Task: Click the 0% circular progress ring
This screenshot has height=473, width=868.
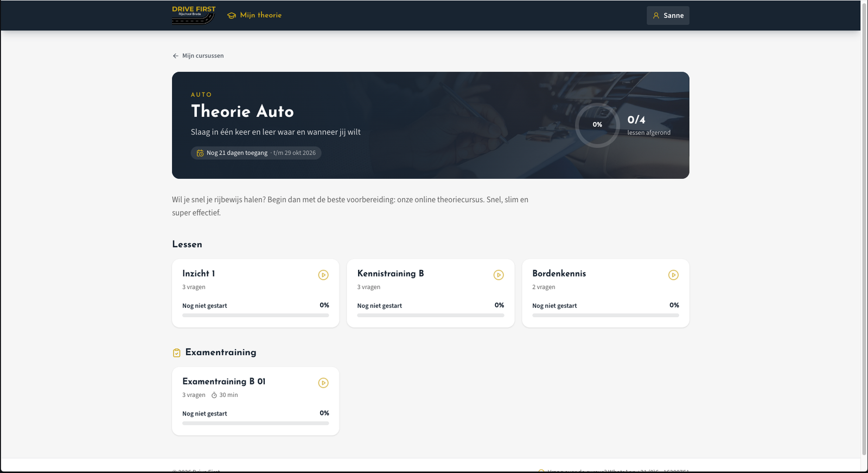Action: (597, 125)
